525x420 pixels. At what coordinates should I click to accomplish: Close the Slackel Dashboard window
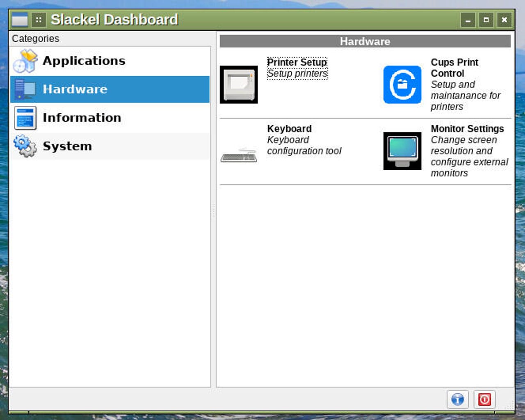504,20
